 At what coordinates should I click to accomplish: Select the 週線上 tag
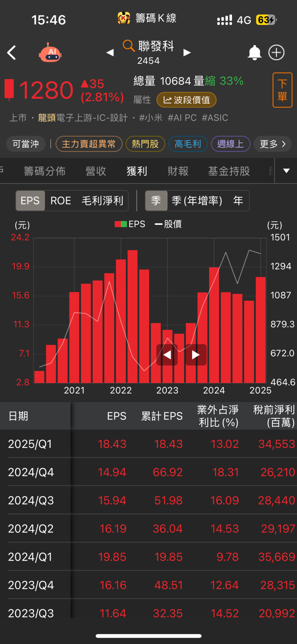230,144
